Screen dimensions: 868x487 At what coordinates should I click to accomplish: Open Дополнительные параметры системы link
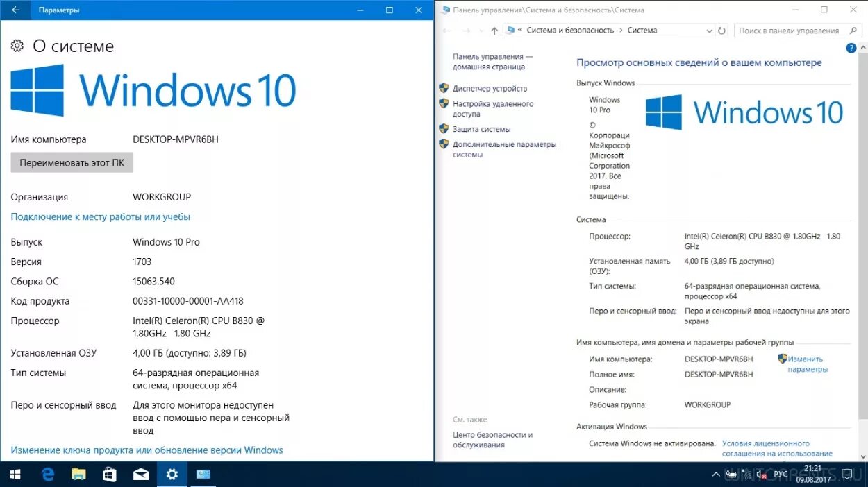pyautogui.click(x=505, y=150)
